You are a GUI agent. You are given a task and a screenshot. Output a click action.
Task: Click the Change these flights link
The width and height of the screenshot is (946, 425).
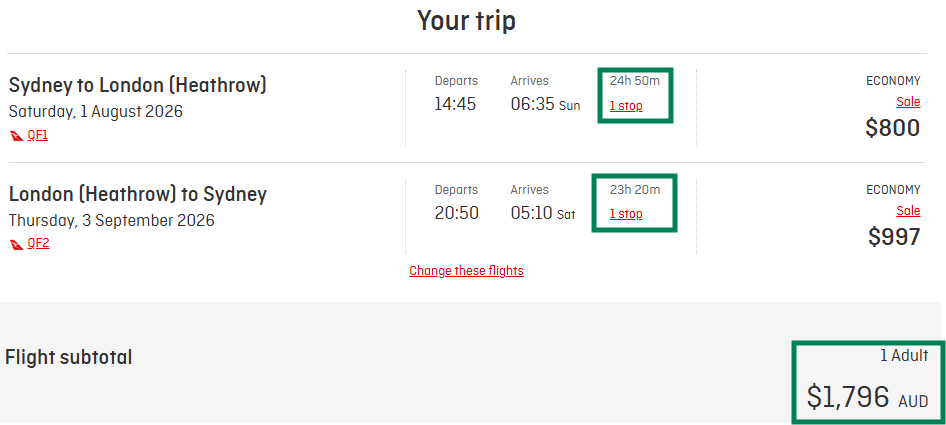click(x=466, y=271)
